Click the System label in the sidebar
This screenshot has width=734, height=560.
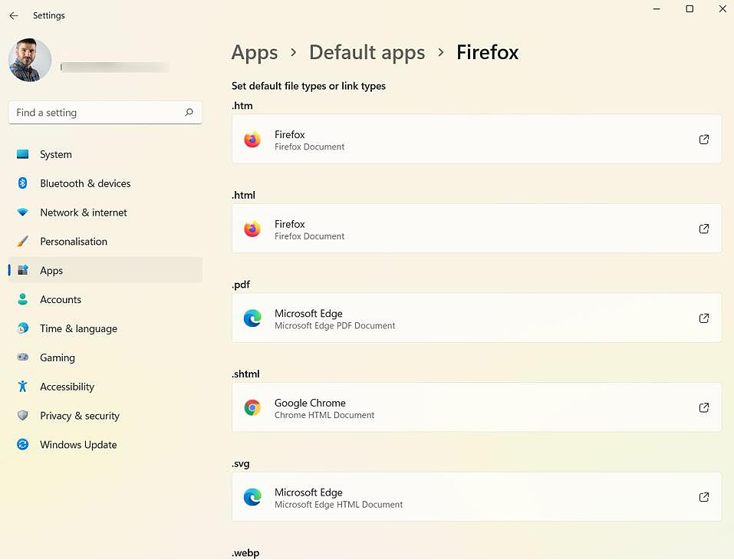tap(56, 154)
